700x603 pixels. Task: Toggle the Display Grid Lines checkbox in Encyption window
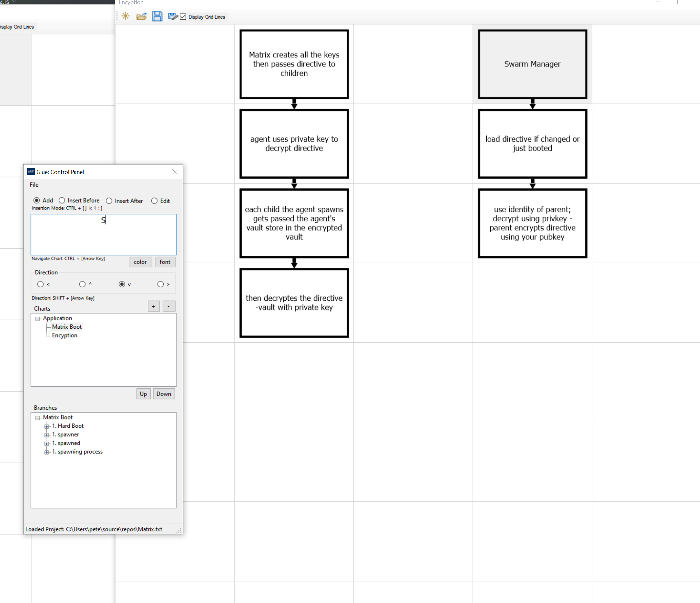pyautogui.click(x=183, y=17)
